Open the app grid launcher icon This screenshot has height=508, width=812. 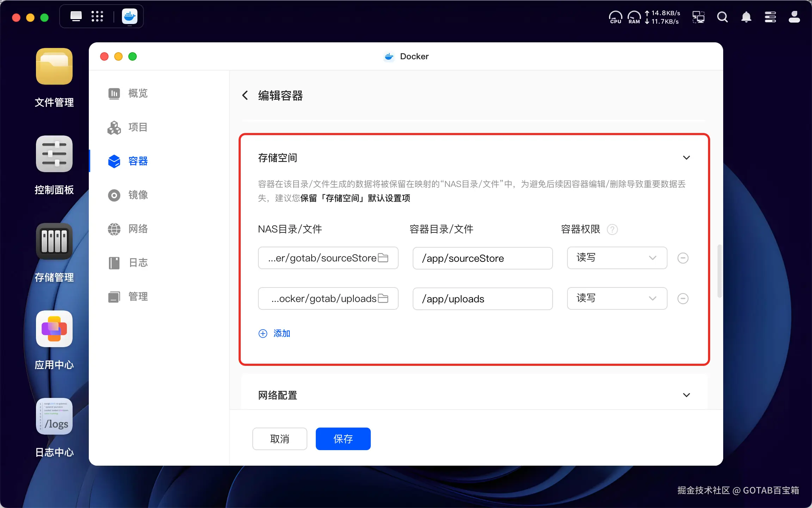(97, 16)
